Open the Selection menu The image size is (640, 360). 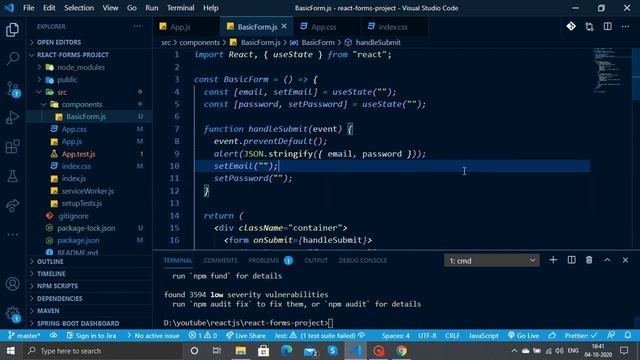pos(79,8)
